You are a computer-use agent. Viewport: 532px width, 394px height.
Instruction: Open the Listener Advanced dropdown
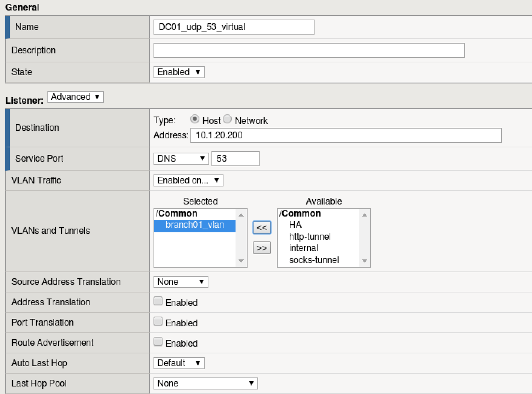coord(75,97)
